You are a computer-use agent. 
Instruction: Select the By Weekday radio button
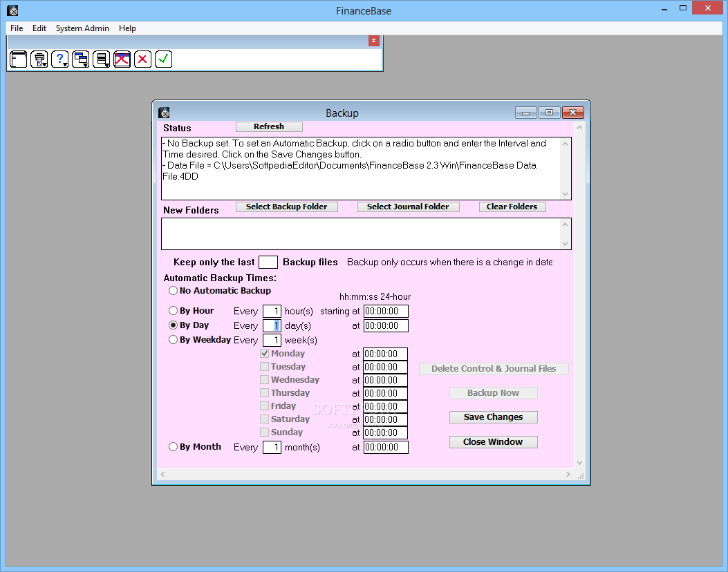(x=173, y=340)
